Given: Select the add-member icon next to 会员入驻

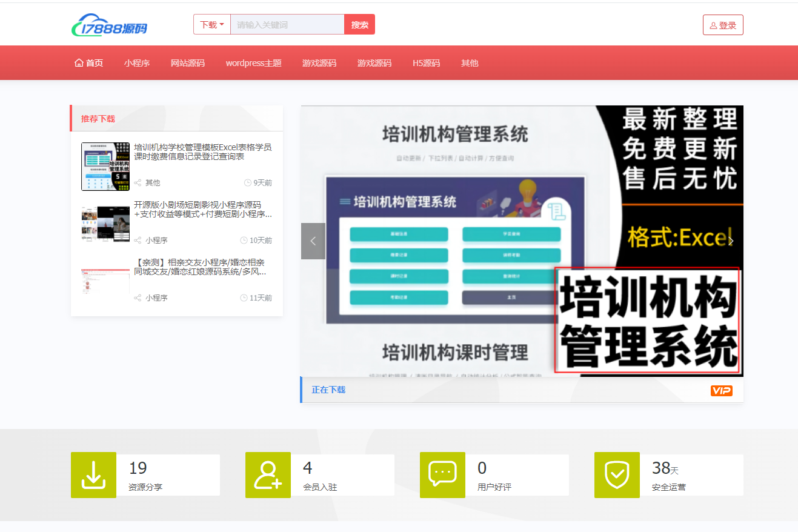Looking at the screenshot, I should click(x=268, y=475).
